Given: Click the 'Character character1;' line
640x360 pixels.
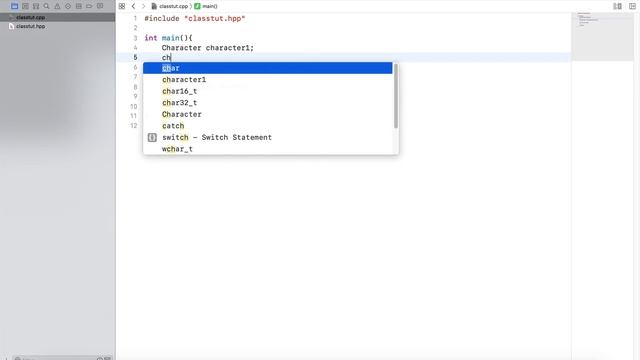Looking at the screenshot, I should (x=207, y=48).
